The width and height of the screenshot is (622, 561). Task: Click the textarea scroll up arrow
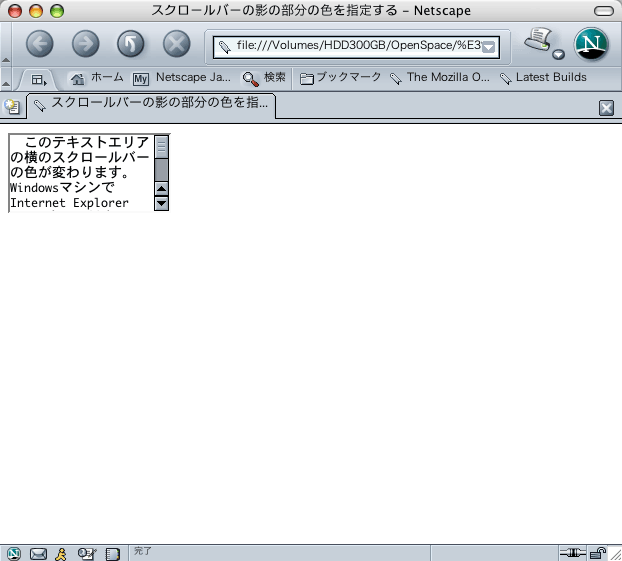tap(161, 188)
